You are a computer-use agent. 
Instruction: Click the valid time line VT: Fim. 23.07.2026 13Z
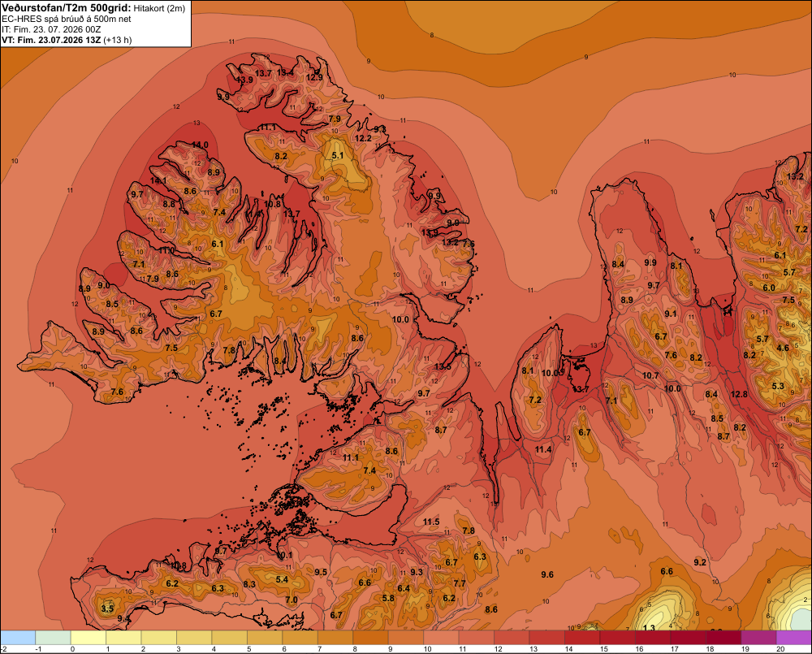(x=51, y=40)
